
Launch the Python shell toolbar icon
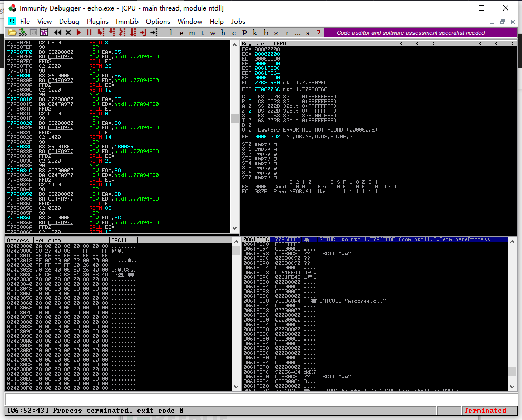click(x=23, y=33)
